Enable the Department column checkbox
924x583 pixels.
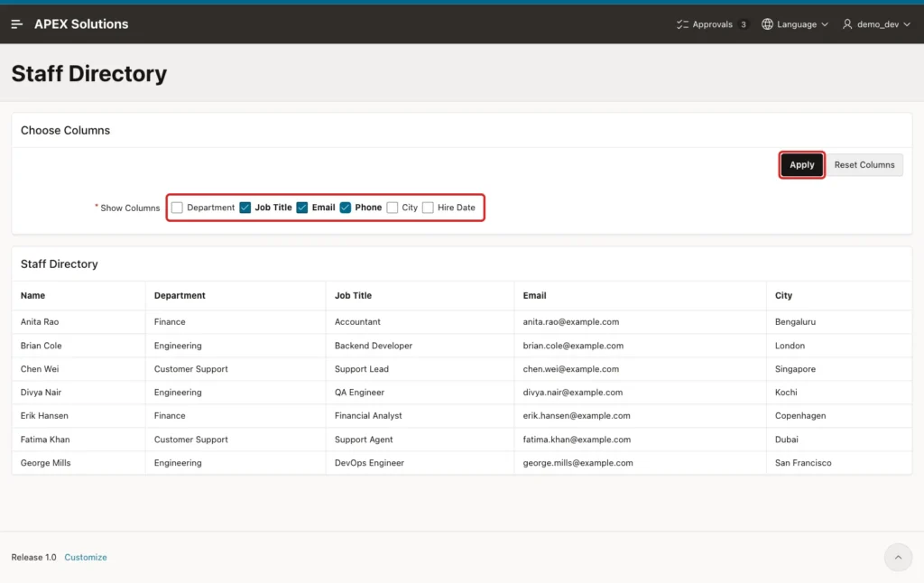tap(177, 208)
